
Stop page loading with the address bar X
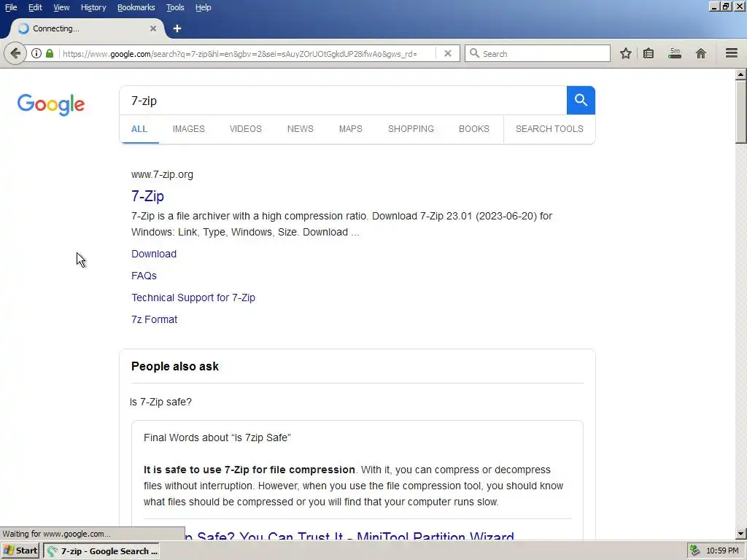tap(447, 53)
